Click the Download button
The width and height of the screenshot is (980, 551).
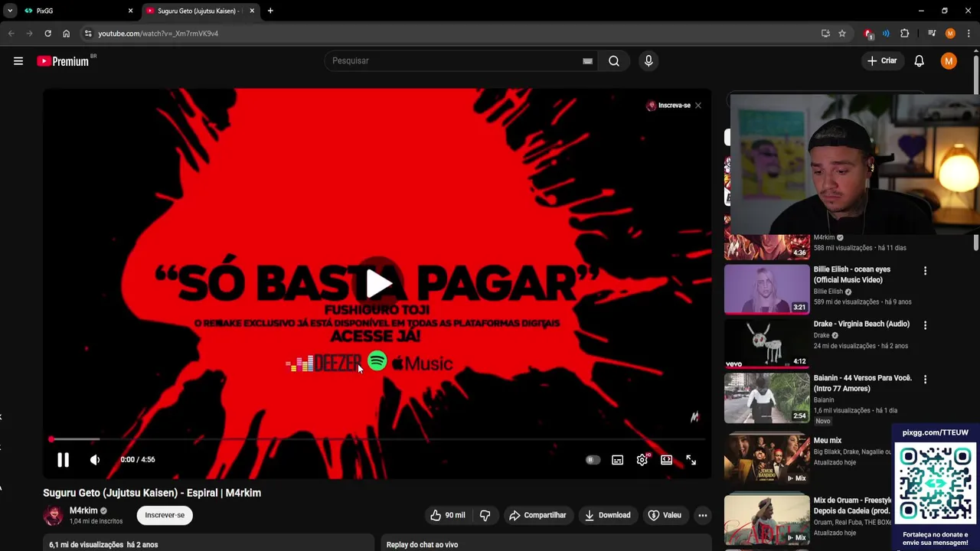(608, 516)
